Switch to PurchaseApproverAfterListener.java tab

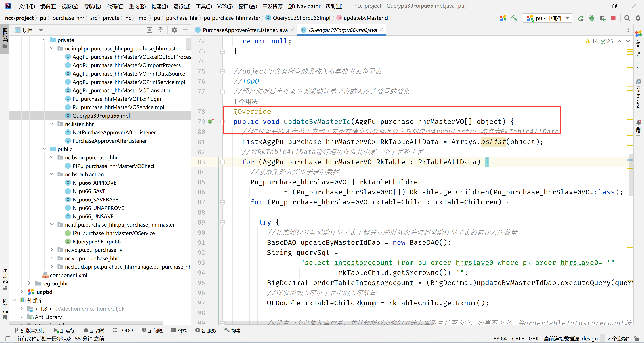(245, 30)
